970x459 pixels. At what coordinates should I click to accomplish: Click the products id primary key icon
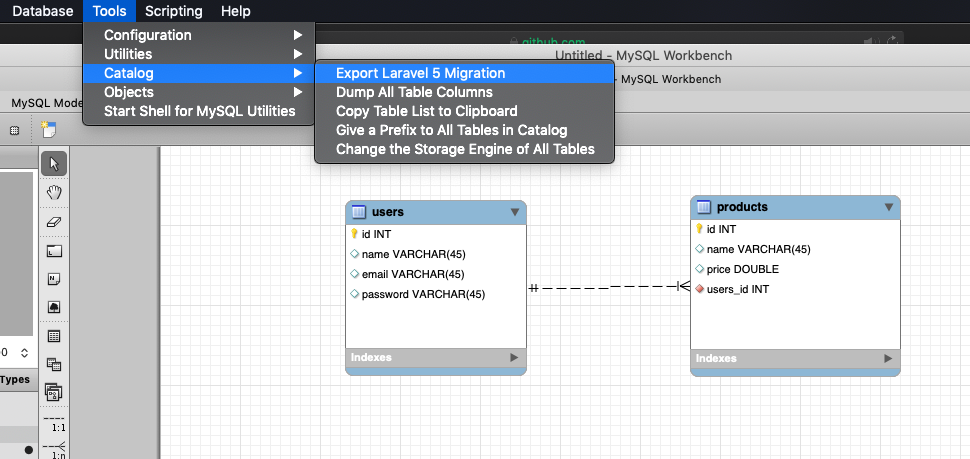point(700,229)
